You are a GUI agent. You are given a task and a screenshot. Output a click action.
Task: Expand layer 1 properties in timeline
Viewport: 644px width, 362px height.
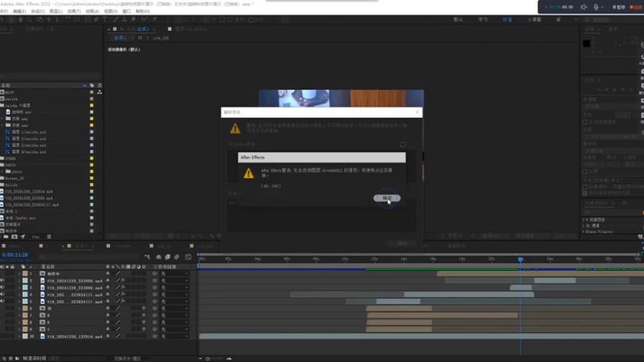click(20, 274)
